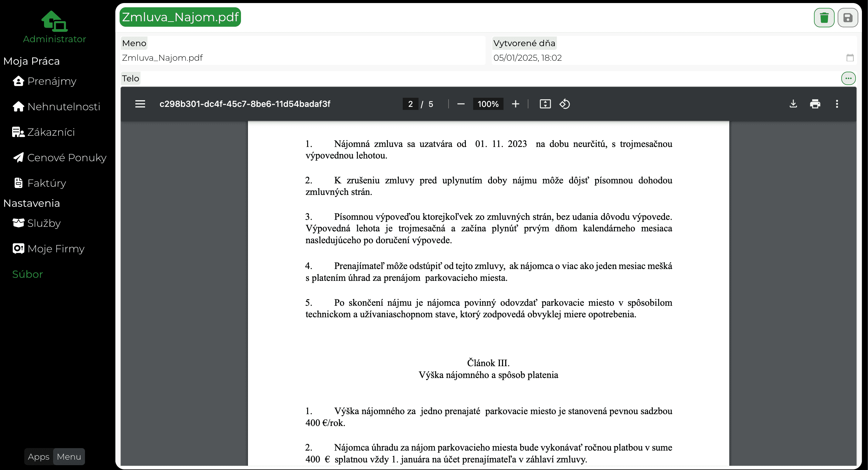Screen dimensions: 868x470
Task: Click the Zmluva_Najom.pdf title badge
Action: coord(180,17)
